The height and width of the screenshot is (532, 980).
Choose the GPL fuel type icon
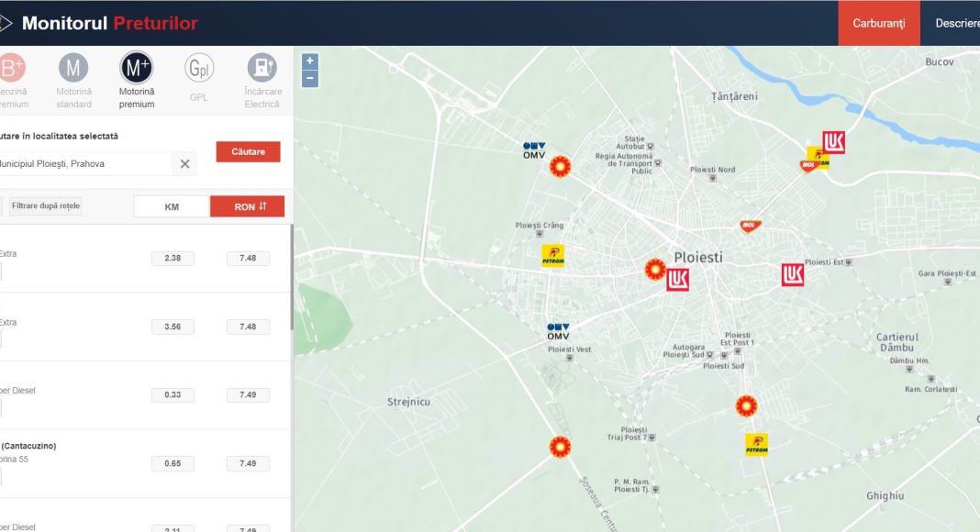point(199,68)
